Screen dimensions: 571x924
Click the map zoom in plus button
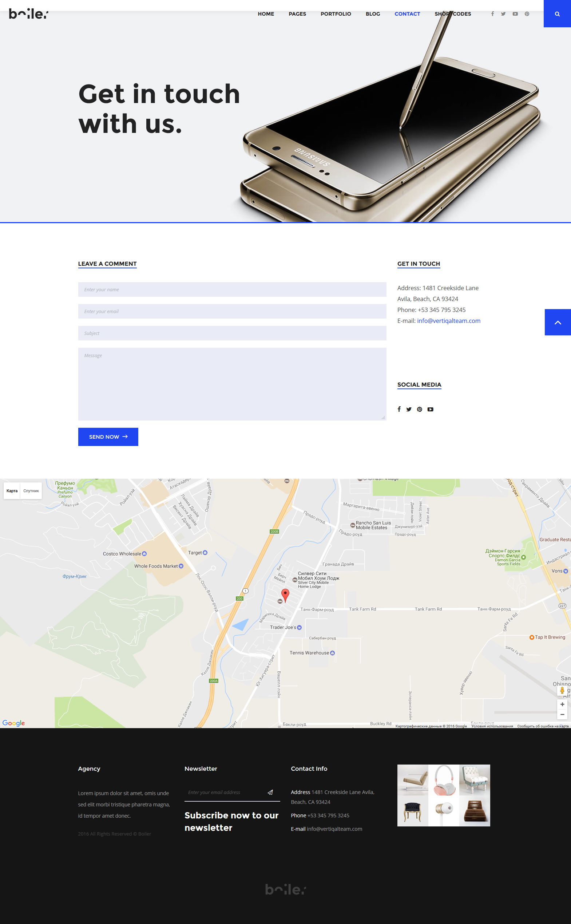click(562, 704)
